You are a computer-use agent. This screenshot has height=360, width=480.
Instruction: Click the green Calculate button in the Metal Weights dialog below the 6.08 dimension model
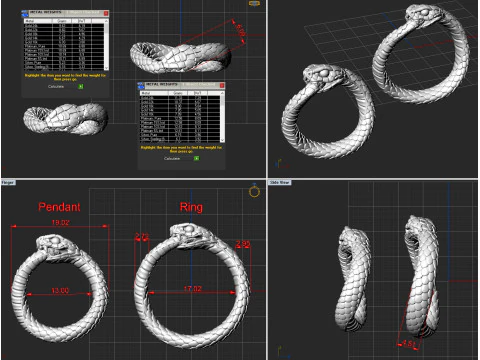coord(197,158)
